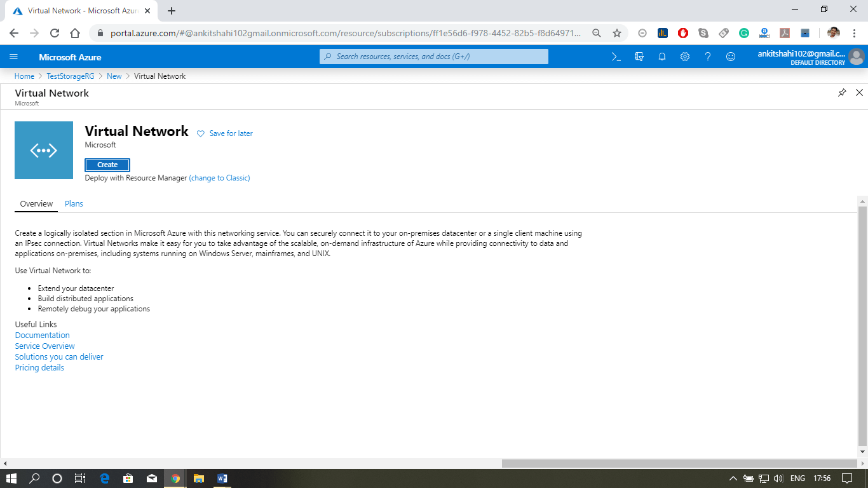Open File Explorer from the taskbar

click(198, 478)
